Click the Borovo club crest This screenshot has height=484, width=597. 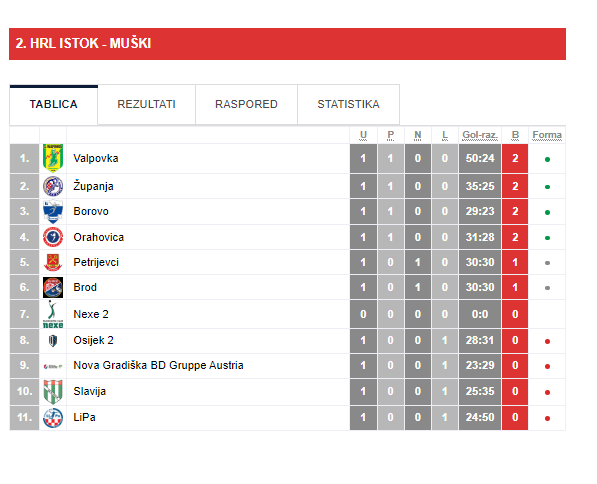coord(53,211)
